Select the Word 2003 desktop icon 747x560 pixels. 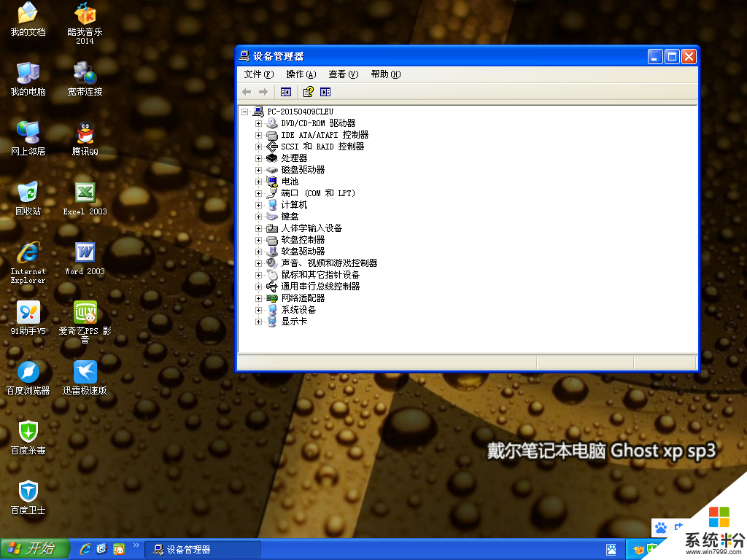click(x=85, y=254)
